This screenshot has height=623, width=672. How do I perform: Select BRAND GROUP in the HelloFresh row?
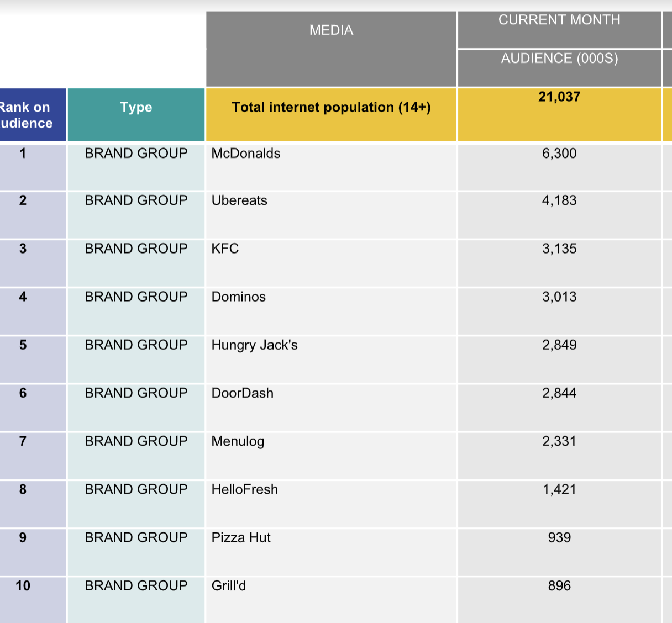[x=136, y=489]
